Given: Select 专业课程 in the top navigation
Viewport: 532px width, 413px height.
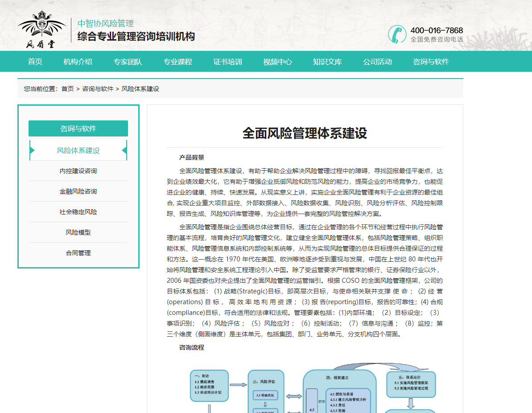Looking at the screenshot, I should (x=177, y=62).
